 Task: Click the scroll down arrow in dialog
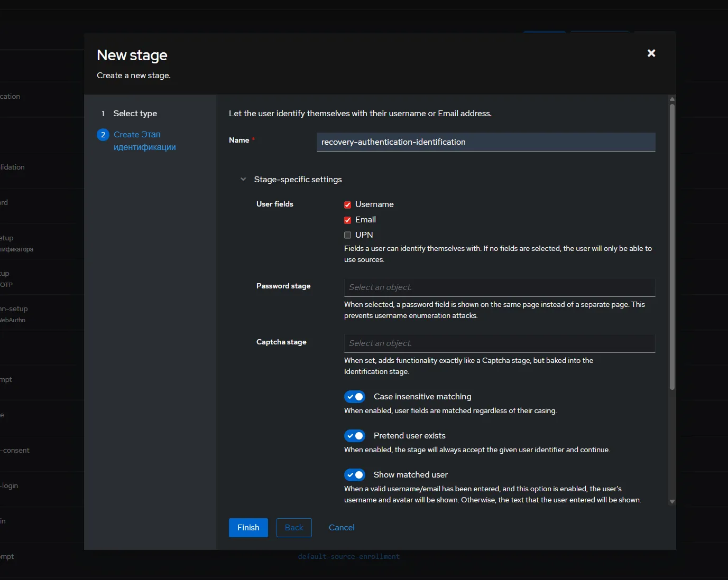coord(672,501)
